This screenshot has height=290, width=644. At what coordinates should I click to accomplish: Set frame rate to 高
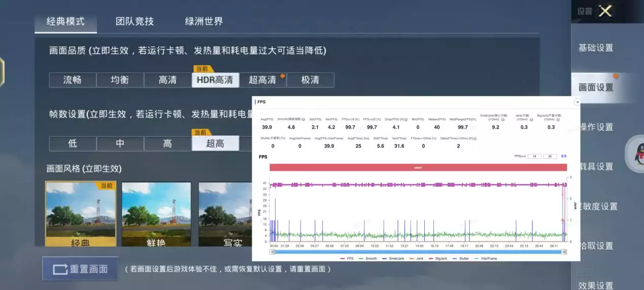coord(167,144)
